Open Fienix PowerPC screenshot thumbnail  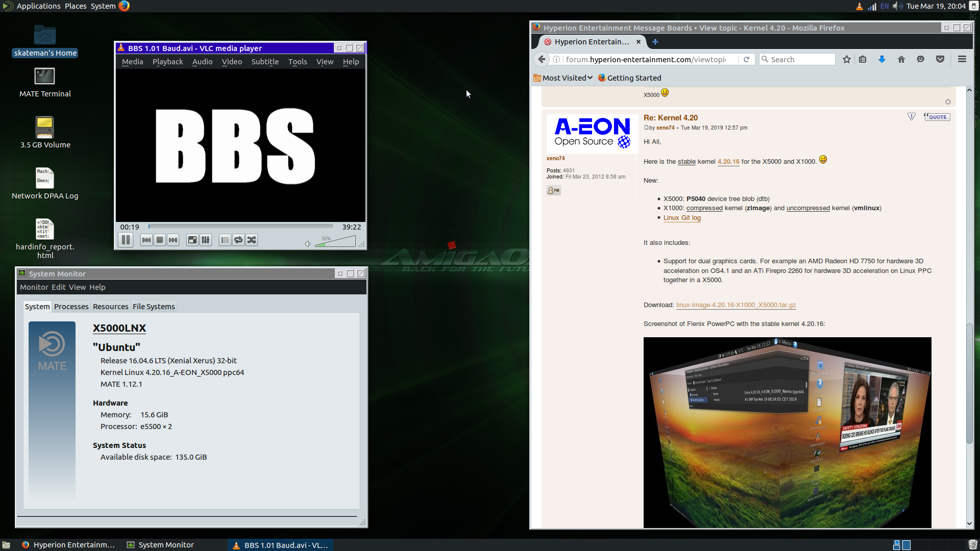[x=787, y=432]
